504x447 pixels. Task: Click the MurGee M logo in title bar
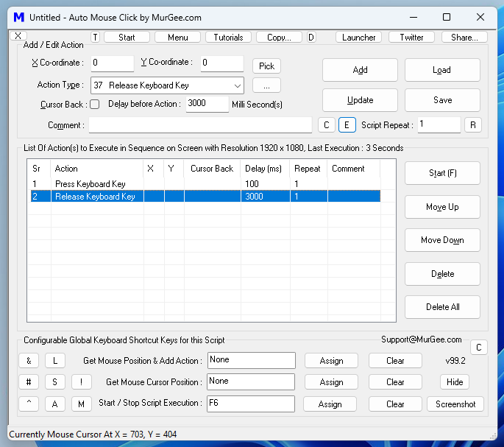19,17
